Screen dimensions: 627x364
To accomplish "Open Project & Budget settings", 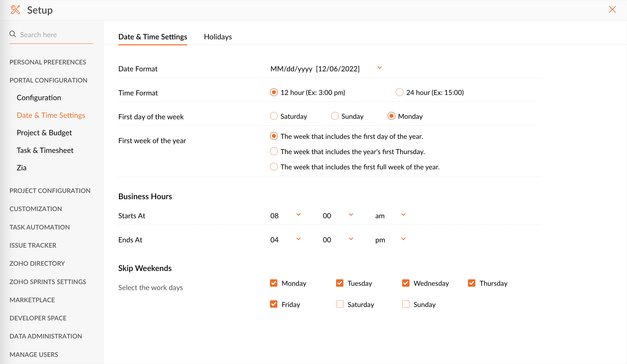I will tap(44, 133).
